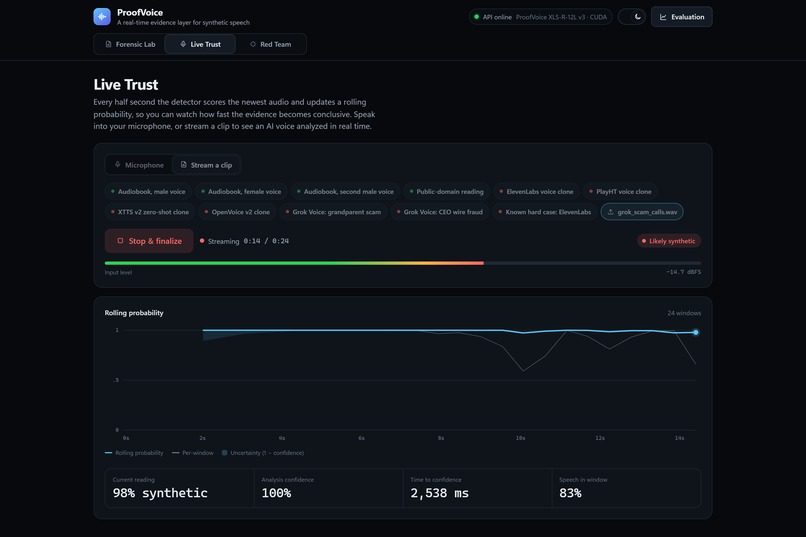Toggle the dark mode moon switch

[632, 17]
